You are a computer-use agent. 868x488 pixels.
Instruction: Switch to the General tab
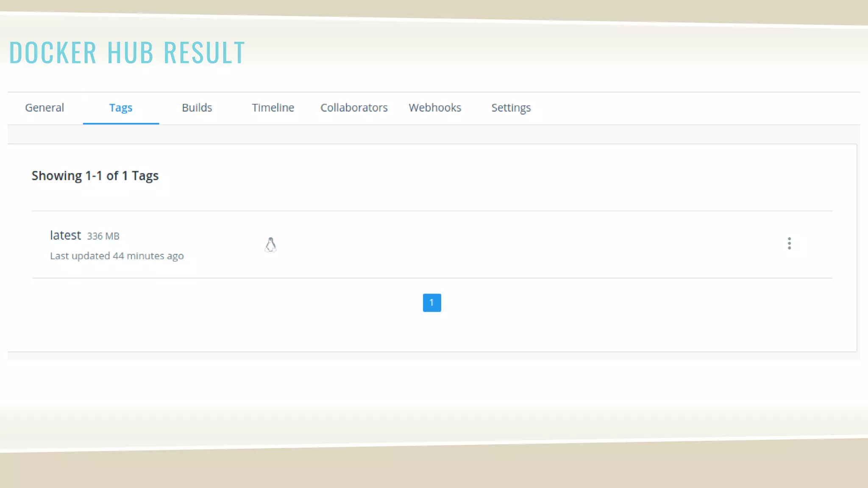45,108
